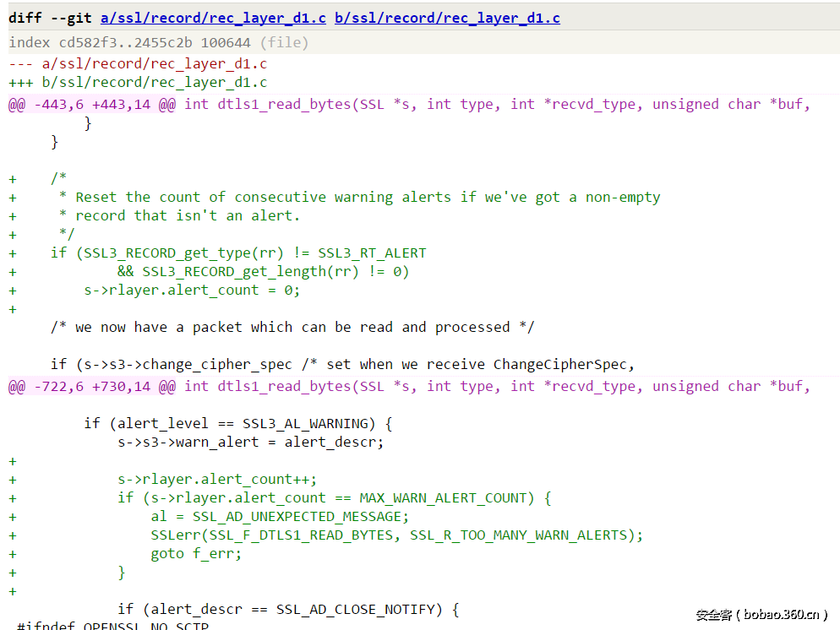Select the 's->s3->warn_alert = alert_descr;' line
Image resolution: width=840 pixels, height=630 pixels.
(250, 442)
